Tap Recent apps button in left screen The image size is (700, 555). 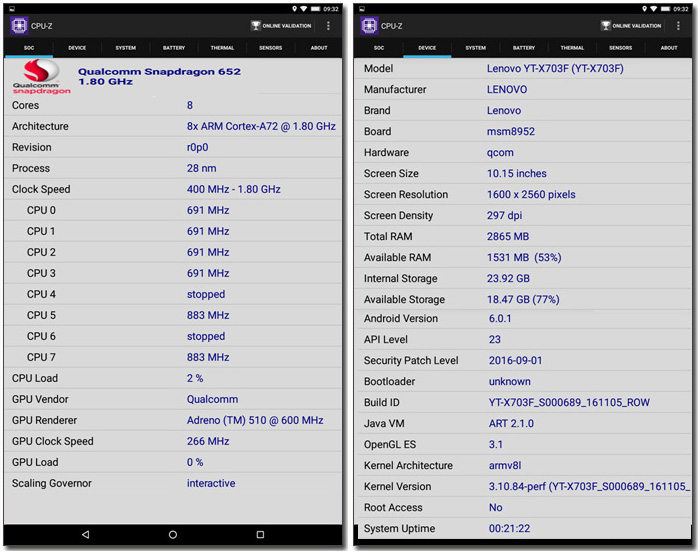pyautogui.click(x=260, y=534)
